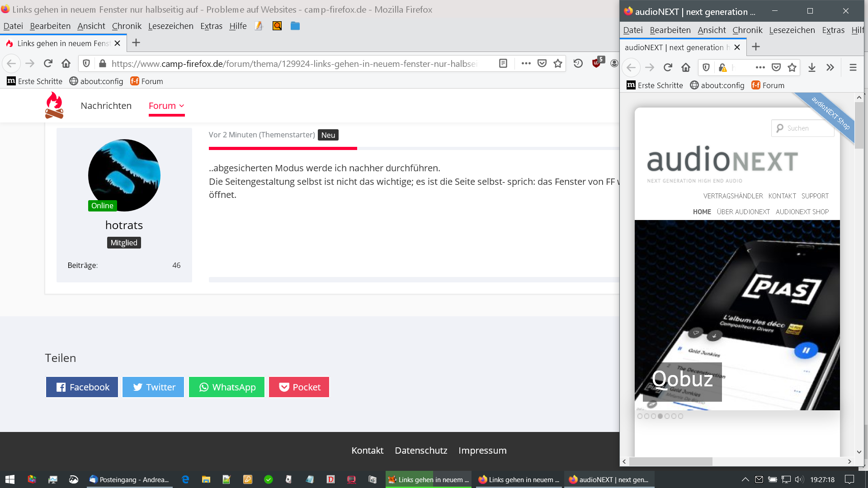
Task: Open the Datenschutz footer link
Action: coord(421,450)
